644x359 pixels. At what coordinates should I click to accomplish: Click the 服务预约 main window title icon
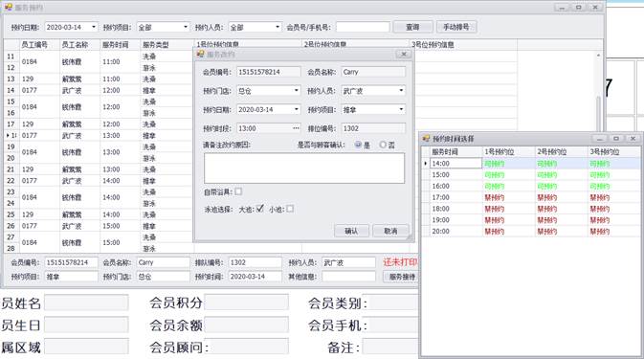pyautogui.click(x=9, y=7)
